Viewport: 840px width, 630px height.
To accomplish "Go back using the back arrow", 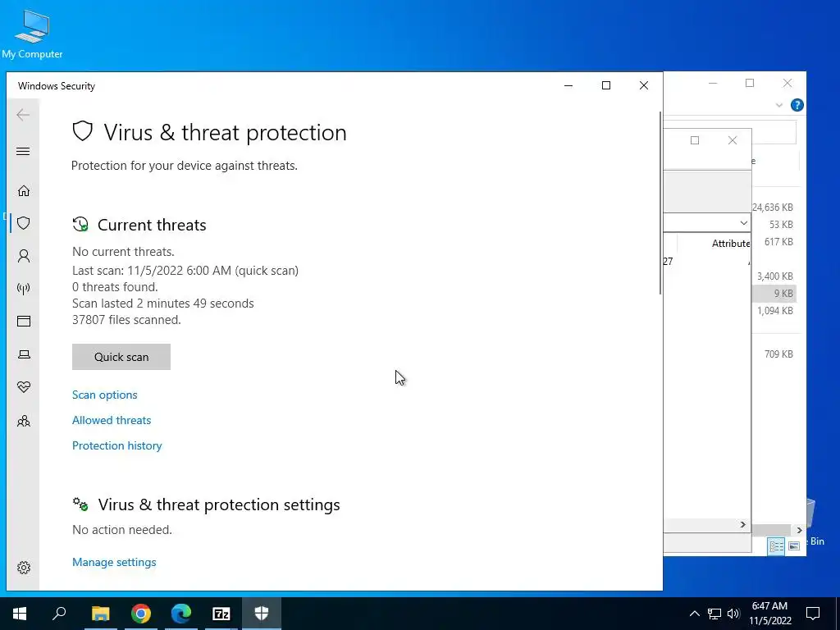I will pos(23,114).
